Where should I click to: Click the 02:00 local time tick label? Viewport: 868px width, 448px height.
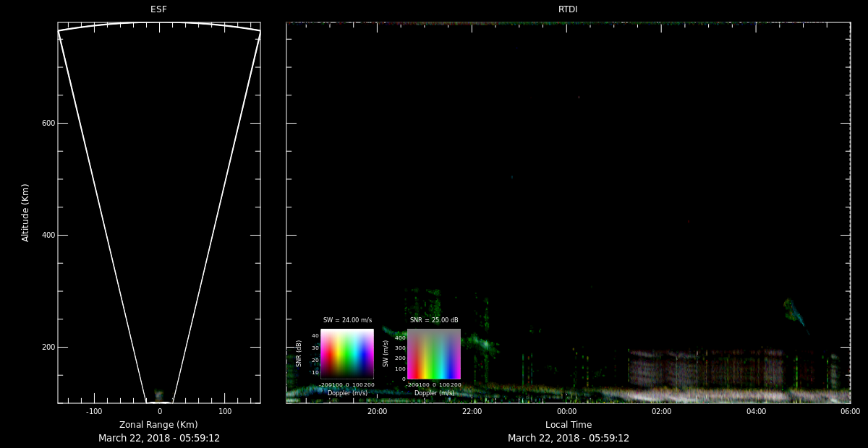(661, 411)
